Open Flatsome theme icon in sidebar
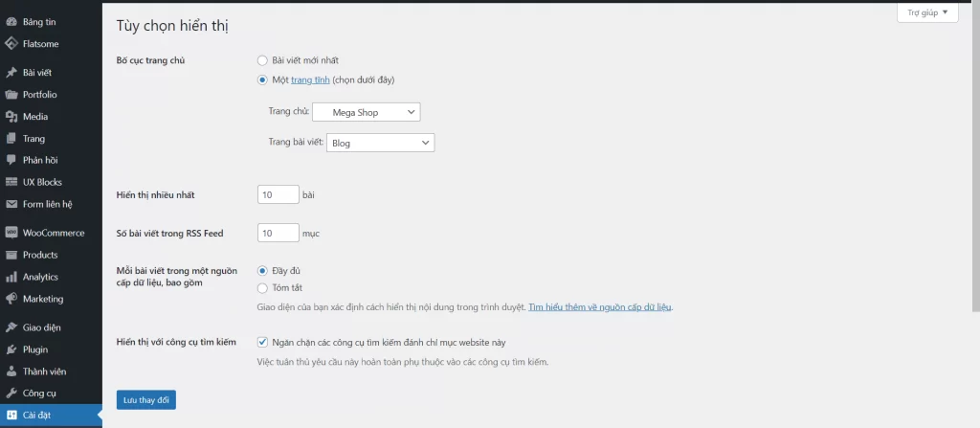 (11, 43)
